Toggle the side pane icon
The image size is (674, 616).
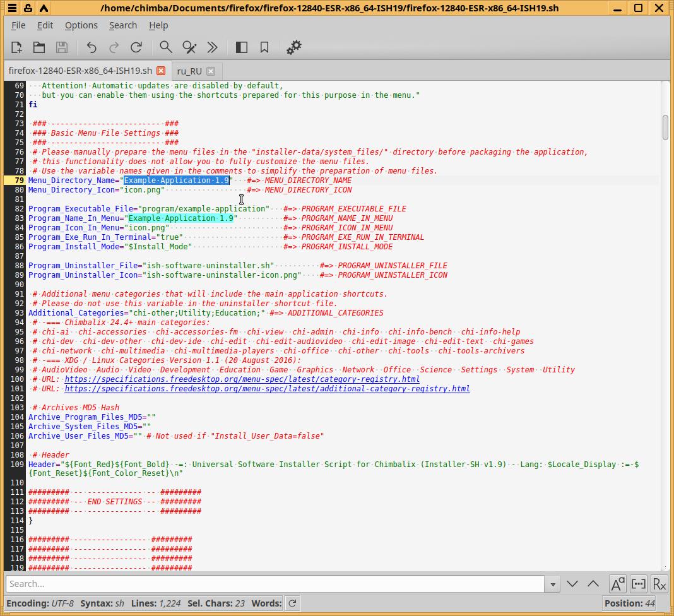coord(241,47)
